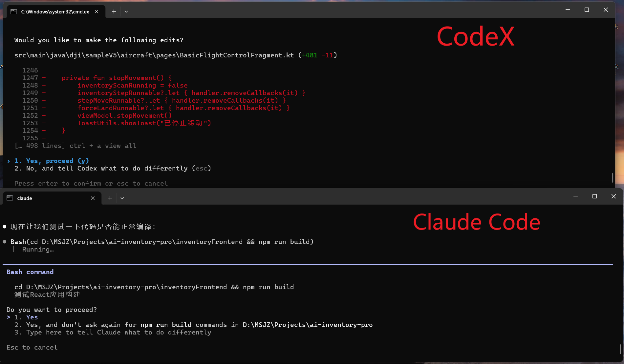Click "Press enter to confirm or esc" hint
Viewport: 624px width, 364px height.
point(91,183)
